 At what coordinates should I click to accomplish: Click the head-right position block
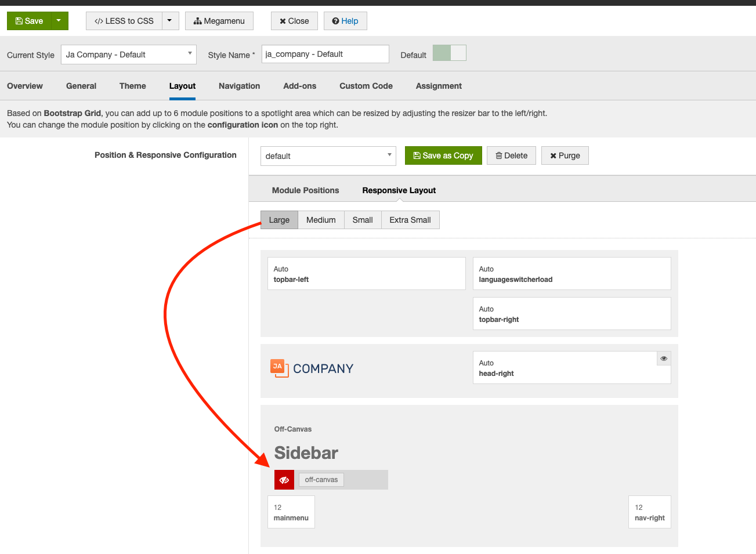pyautogui.click(x=572, y=368)
